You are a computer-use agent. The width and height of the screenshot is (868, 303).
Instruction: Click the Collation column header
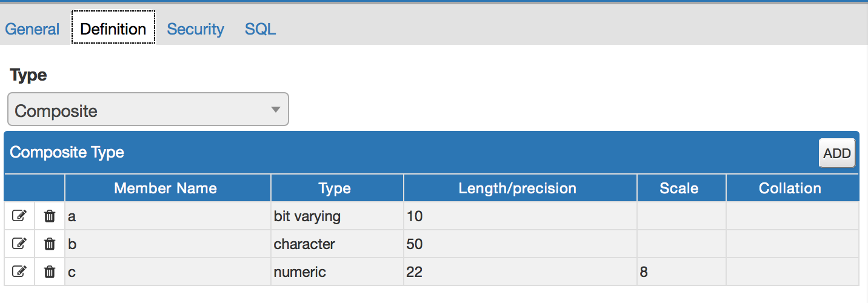pyautogui.click(x=790, y=188)
